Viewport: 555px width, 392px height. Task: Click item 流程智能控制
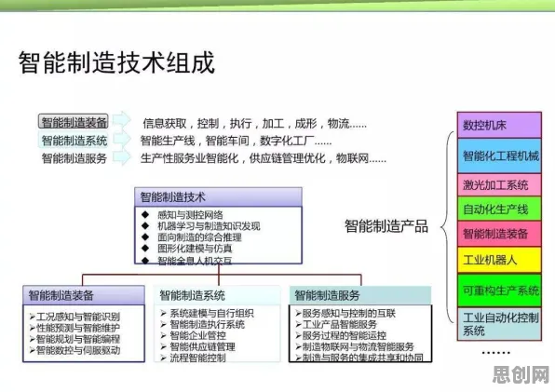(x=197, y=358)
